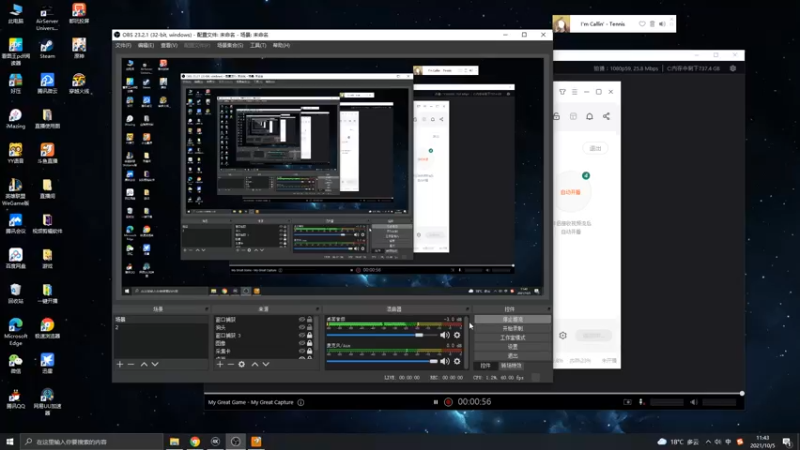
Task: Click red record button next to timer
Action: pyautogui.click(x=448, y=402)
